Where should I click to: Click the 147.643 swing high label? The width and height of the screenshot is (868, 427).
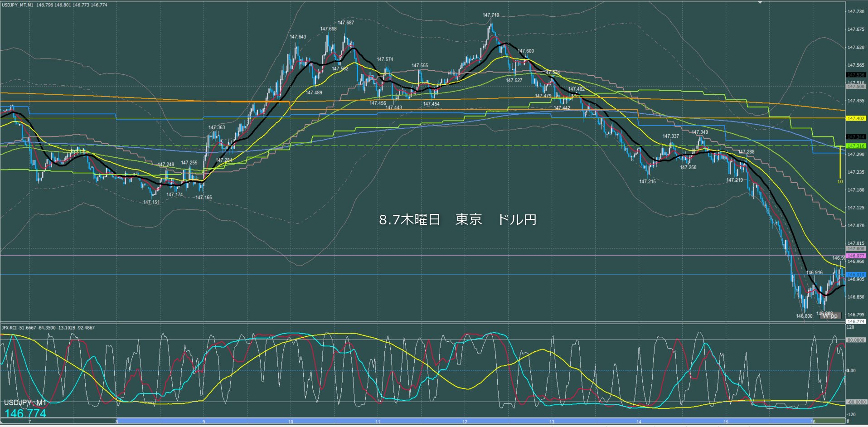(x=298, y=37)
